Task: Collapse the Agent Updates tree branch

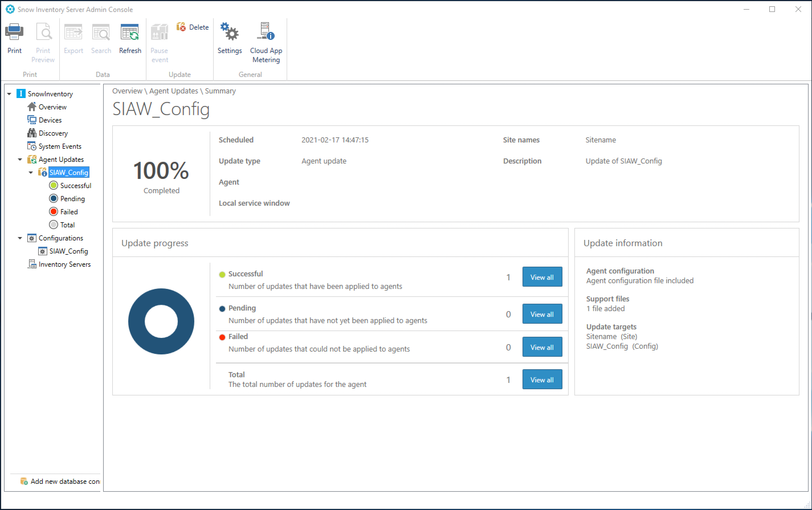Action: [20, 160]
